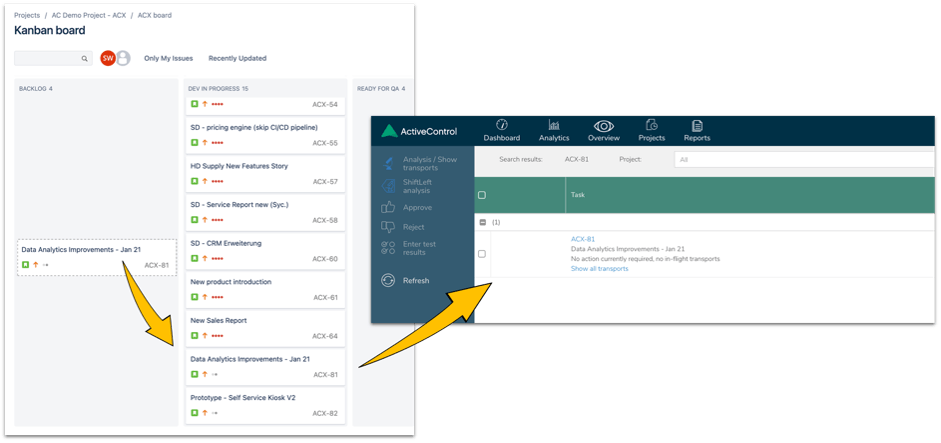Toggle the Recently Updated quick filter
The height and width of the screenshot is (443, 941).
pyautogui.click(x=237, y=58)
